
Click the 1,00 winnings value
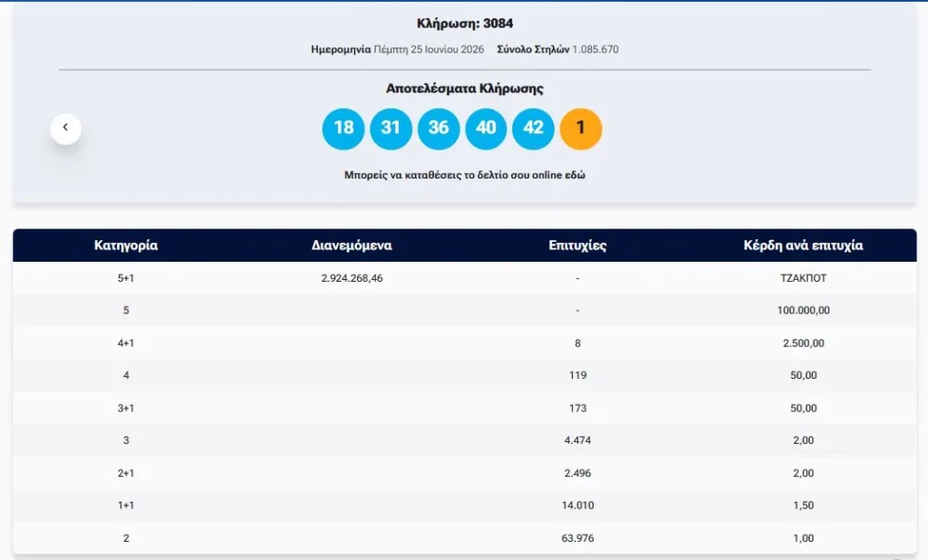(x=803, y=538)
